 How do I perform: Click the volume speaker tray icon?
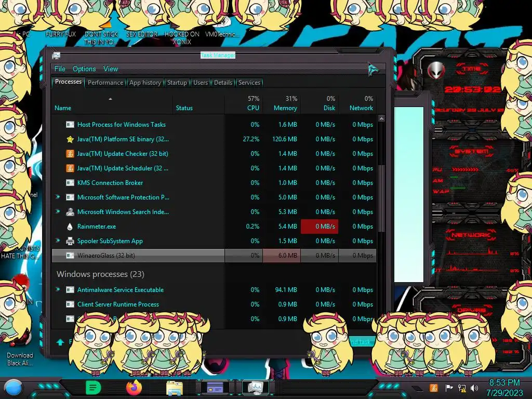[x=474, y=388]
